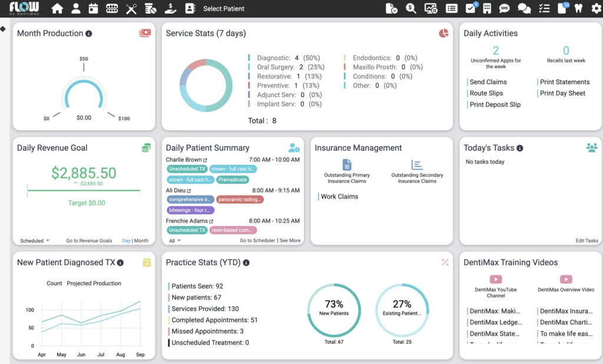Open the calendar scheduler icon in toolbar
Screen dimensions: 603x364
(x=93, y=9)
